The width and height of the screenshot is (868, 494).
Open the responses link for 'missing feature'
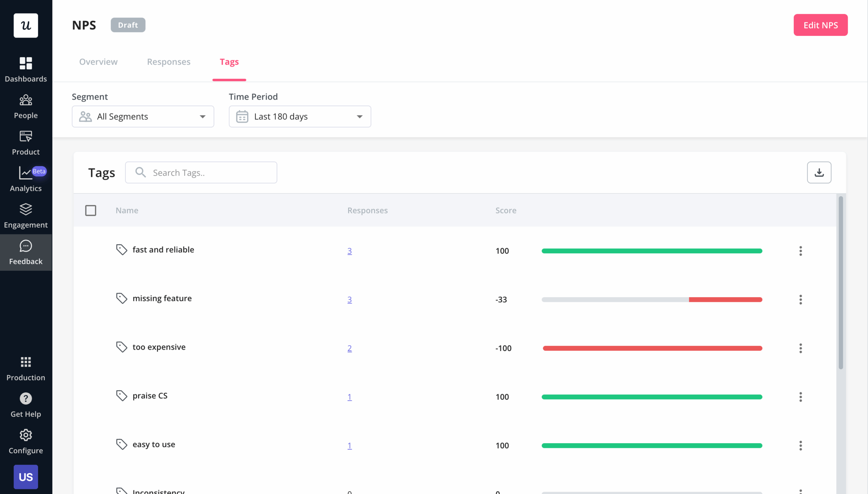[x=350, y=299]
